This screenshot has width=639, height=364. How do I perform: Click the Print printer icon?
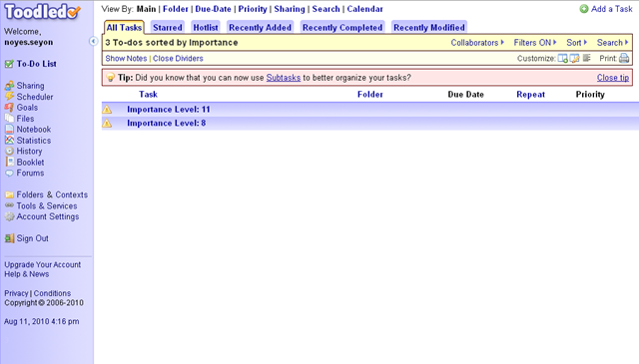click(x=624, y=58)
